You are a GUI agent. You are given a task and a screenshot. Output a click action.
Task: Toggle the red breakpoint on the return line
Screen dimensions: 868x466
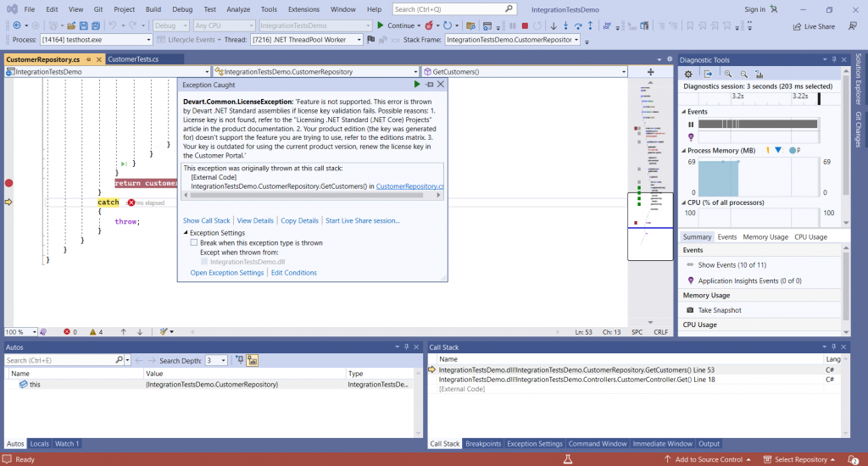click(x=8, y=183)
